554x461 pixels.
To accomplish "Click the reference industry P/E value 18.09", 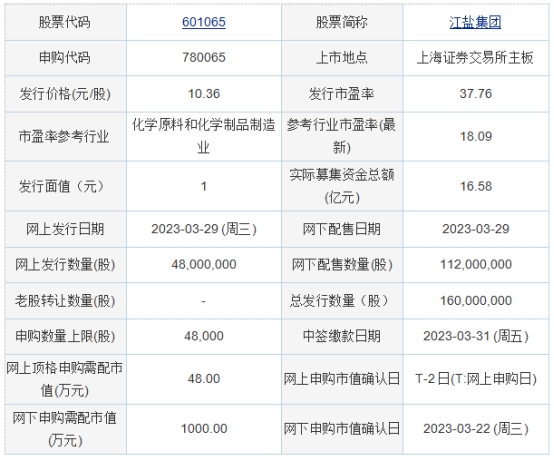I will [476, 136].
